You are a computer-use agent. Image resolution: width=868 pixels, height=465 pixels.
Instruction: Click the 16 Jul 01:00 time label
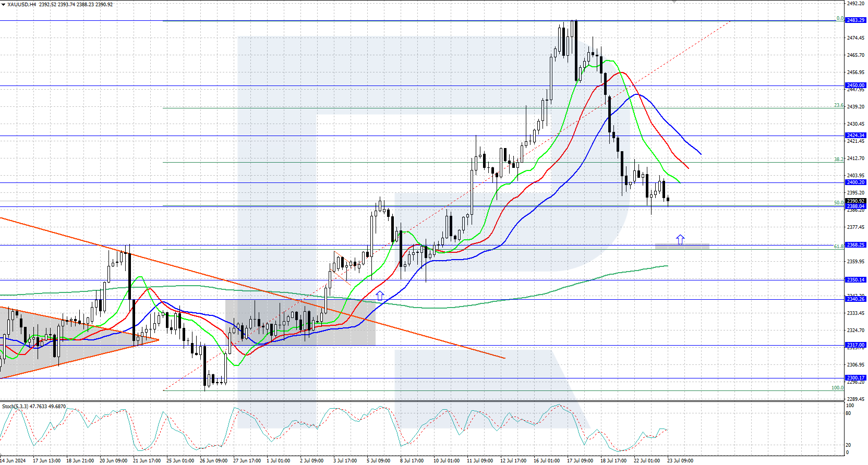547,461
